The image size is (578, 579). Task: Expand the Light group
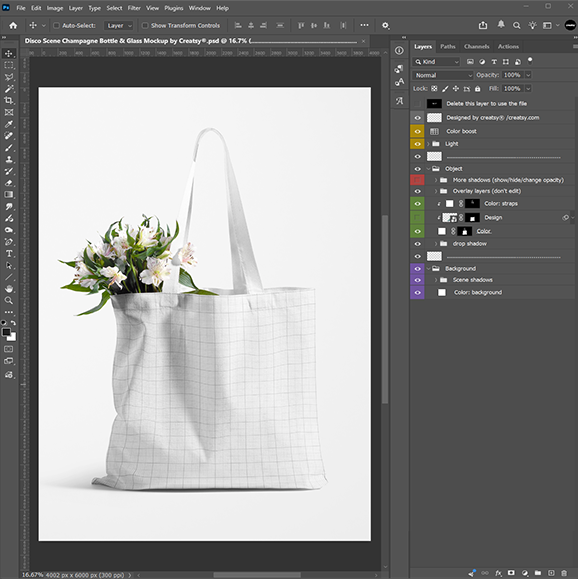pyautogui.click(x=428, y=144)
